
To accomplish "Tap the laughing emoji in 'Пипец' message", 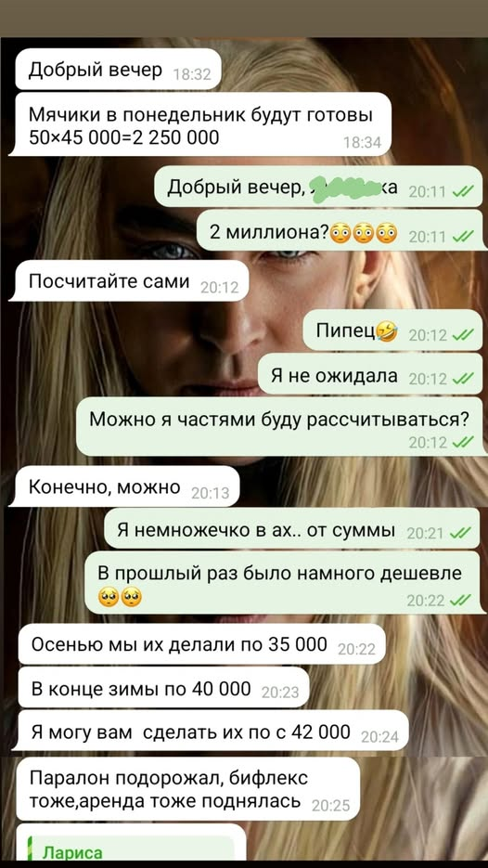I will [386, 332].
